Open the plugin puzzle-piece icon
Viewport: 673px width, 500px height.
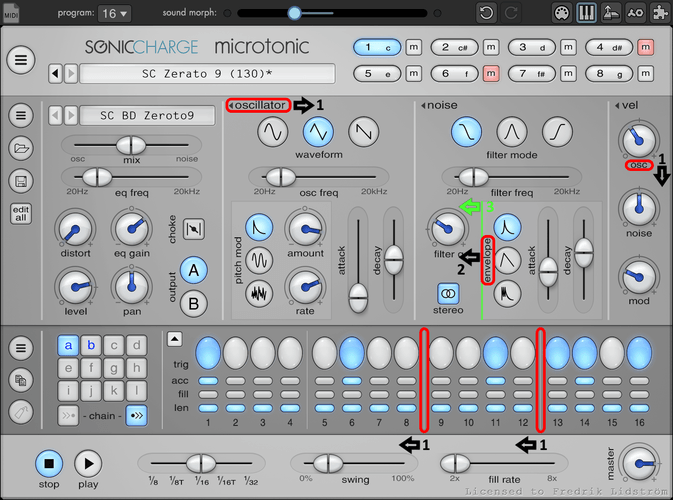tap(660, 13)
